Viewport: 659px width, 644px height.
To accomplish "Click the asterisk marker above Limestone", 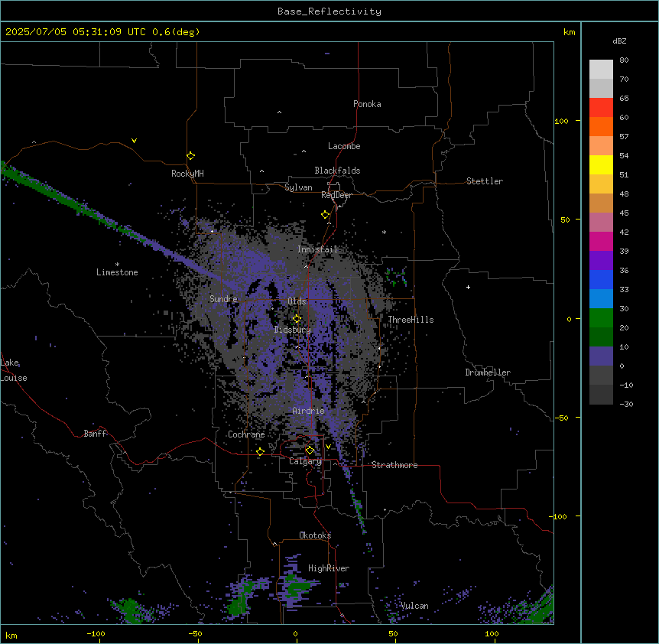I will 117,265.
